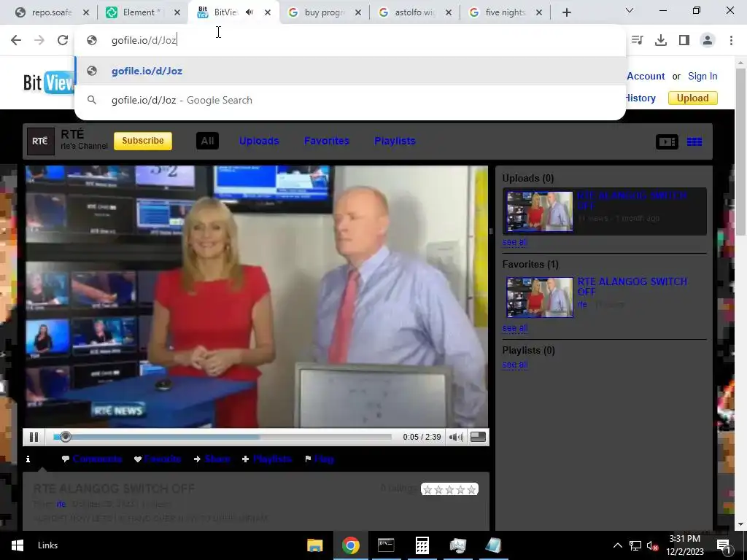Toggle Chrome side panel
This screenshot has width=747, height=560.
[x=684, y=40]
